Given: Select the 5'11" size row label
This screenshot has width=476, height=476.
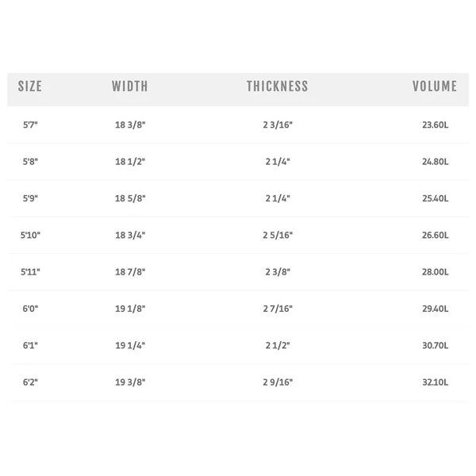Looking at the screenshot, I should (x=30, y=271).
